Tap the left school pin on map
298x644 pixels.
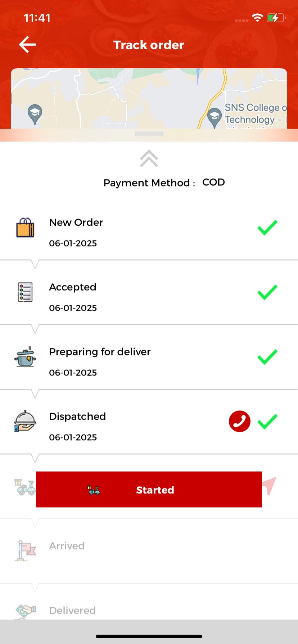point(35,114)
